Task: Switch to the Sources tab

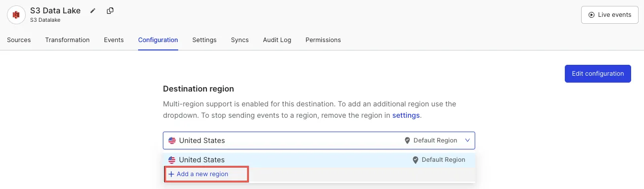Action: click(19, 40)
